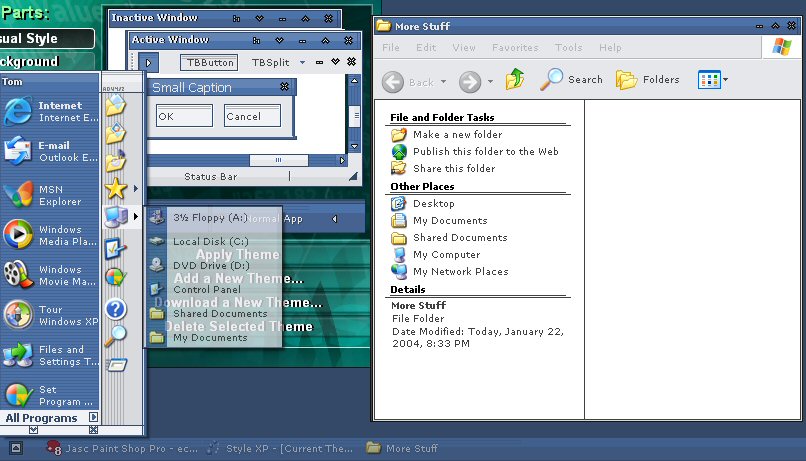Image resolution: width=806 pixels, height=461 pixels.
Task: Click the My Computer monitor icon in Start menu
Action: click(116, 216)
